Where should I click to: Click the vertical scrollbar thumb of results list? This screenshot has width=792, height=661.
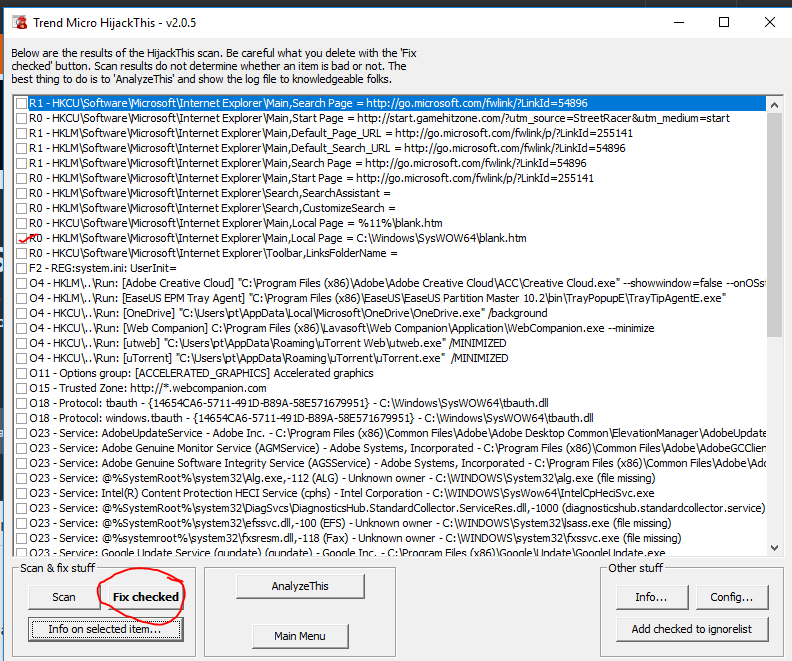click(x=774, y=225)
